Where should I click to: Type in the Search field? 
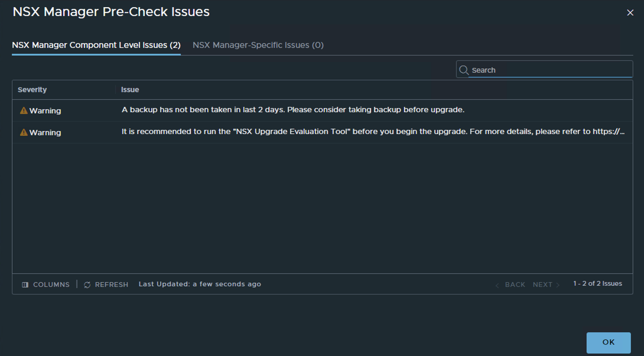coord(549,70)
